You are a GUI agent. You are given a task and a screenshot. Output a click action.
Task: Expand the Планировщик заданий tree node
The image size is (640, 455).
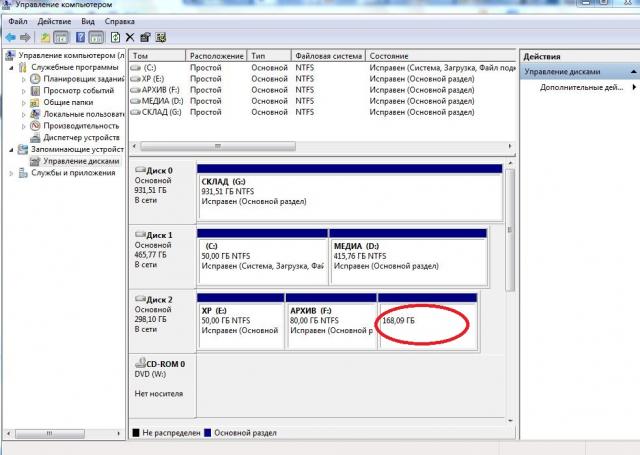pyautogui.click(x=22, y=78)
